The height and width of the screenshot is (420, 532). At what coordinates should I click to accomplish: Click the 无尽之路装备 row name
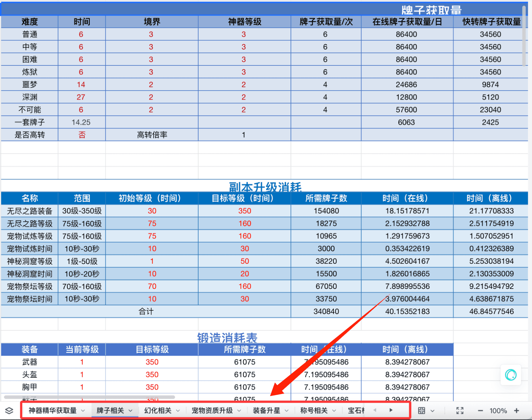pos(30,211)
